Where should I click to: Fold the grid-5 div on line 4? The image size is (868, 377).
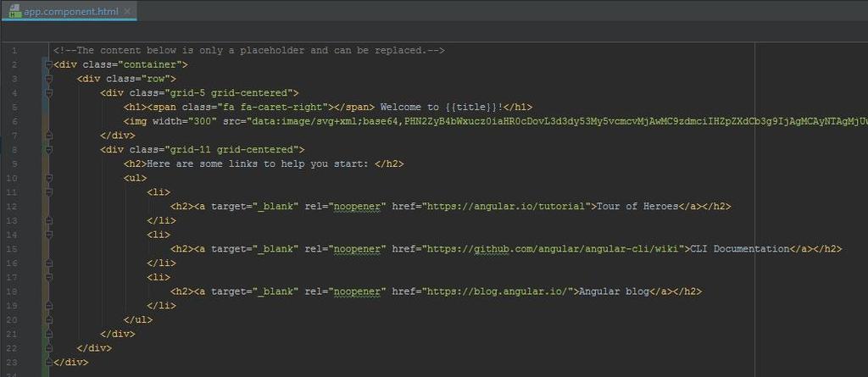tap(49, 93)
